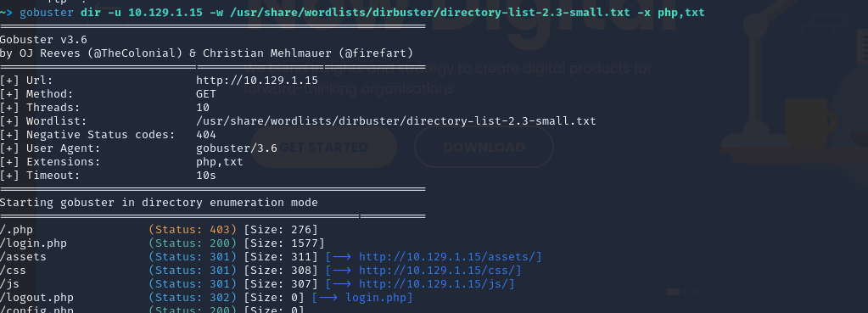The image size is (868, 313).
Task: Click the User Agent value gobuster/3.6
Action: 237,148
